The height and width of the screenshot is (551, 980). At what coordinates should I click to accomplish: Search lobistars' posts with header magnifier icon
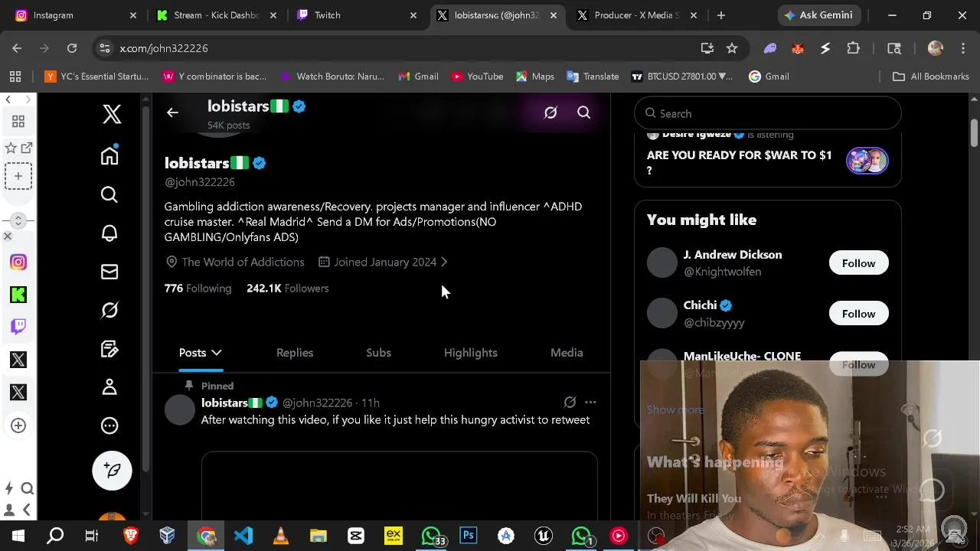click(x=583, y=112)
